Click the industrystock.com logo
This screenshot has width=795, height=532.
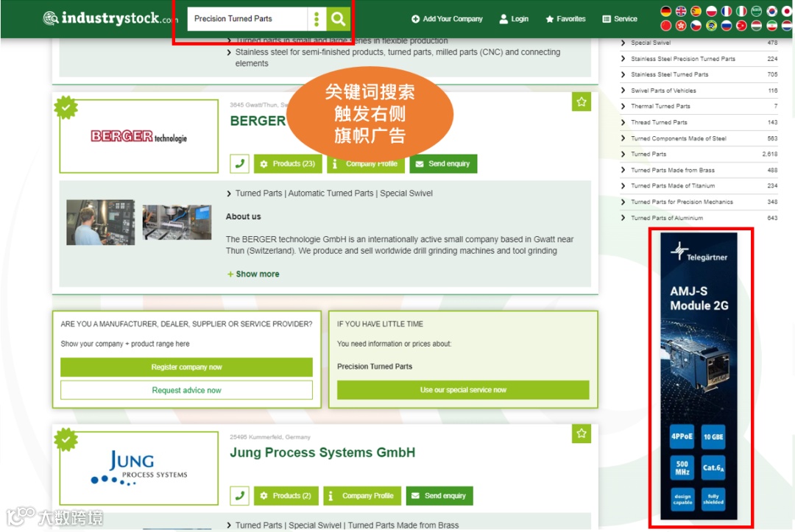tap(110, 18)
